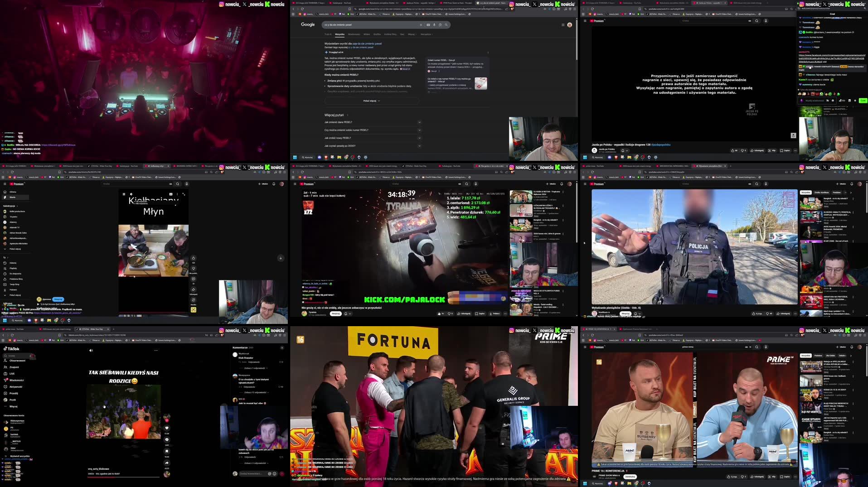Screen dimensions: 868x487
Task: Close the TikTok comments panel
Action: click(x=282, y=348)
